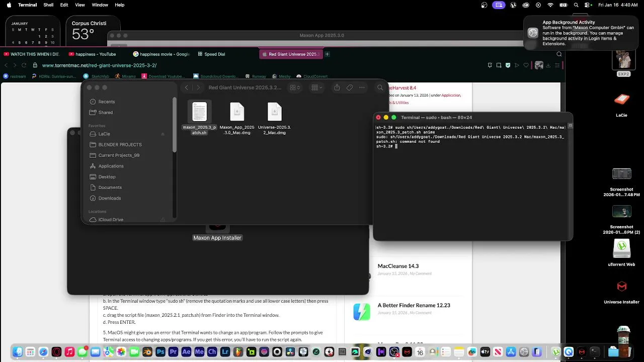
Task: Click the torrentmac.net address bar
Action: [x=100, y=65]
